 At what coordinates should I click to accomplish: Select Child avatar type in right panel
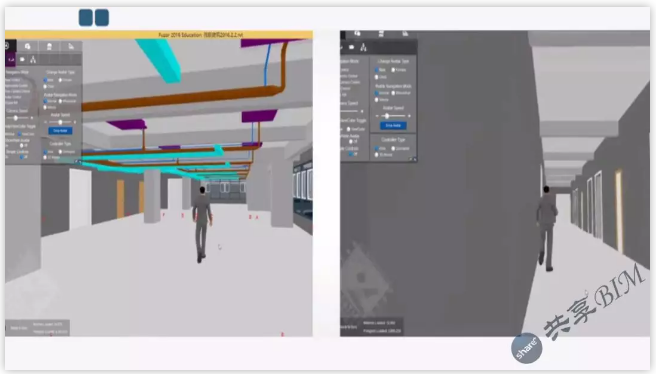pyautogui.click(x=376, y=77)
